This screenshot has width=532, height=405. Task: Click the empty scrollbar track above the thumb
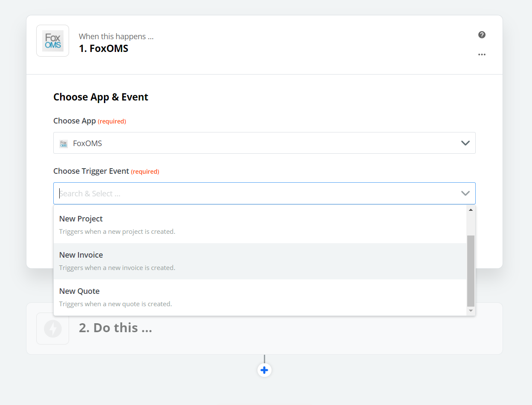(471, 224)
